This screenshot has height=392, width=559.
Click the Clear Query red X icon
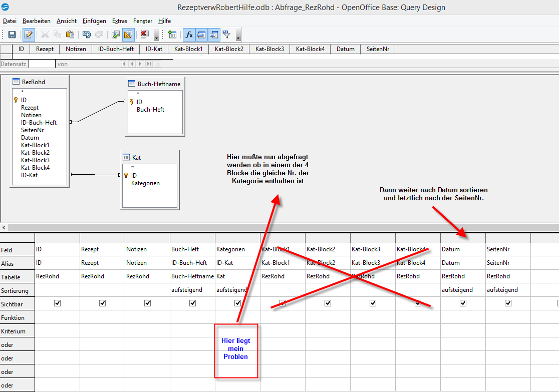click(144, 35)
